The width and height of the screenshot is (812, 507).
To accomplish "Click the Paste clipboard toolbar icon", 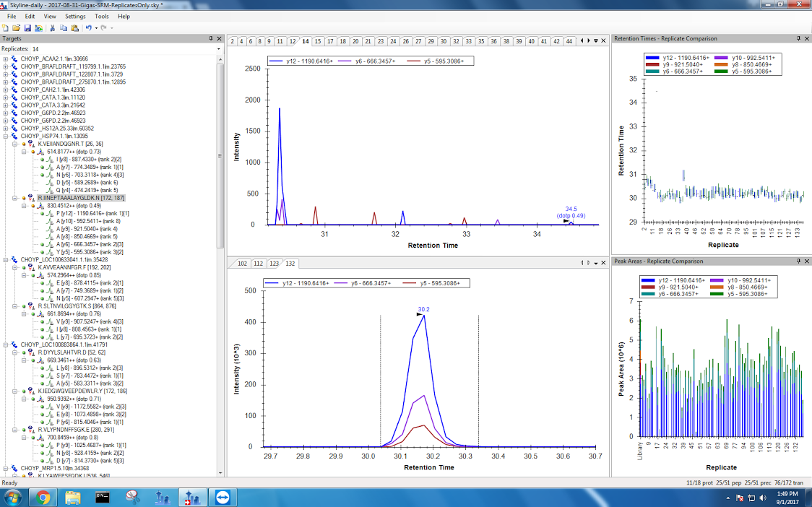I will (74, 27).
